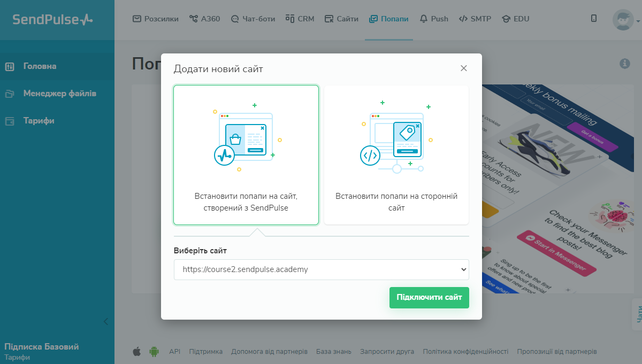Click the mobile phone icon in header
The width and height of the screenshot is (642, 364).
pyautogui.click(x=594, y=19)
